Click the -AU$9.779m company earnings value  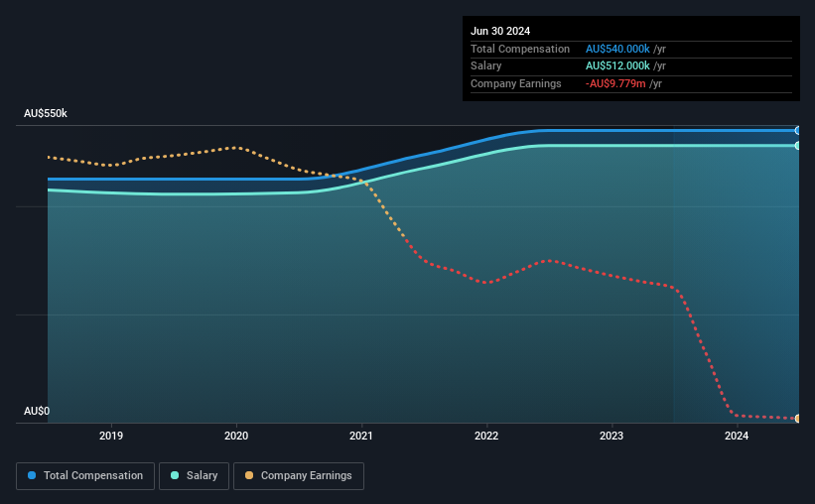coord(615,83)
